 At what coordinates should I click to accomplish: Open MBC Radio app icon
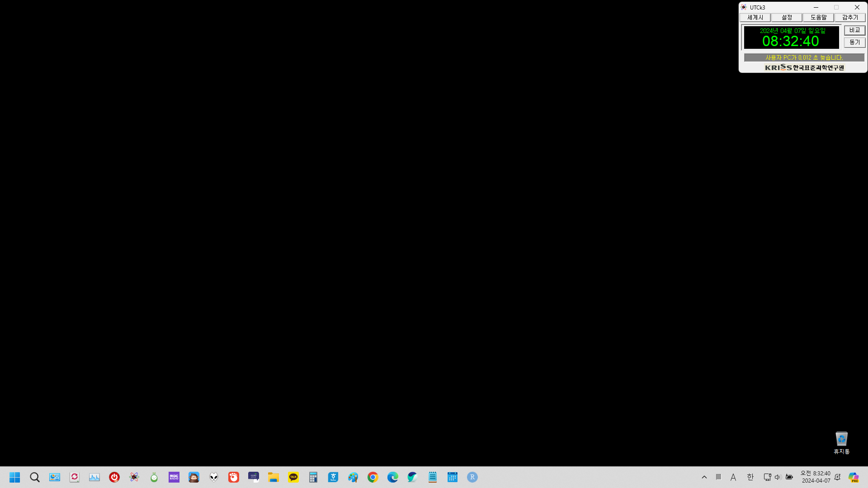[x=174, y=477]
